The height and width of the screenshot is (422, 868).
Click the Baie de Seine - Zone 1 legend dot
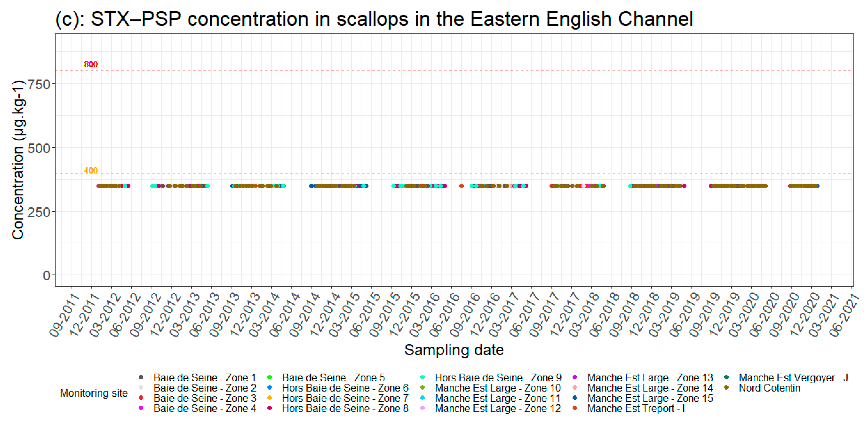[x=141, y=378]
